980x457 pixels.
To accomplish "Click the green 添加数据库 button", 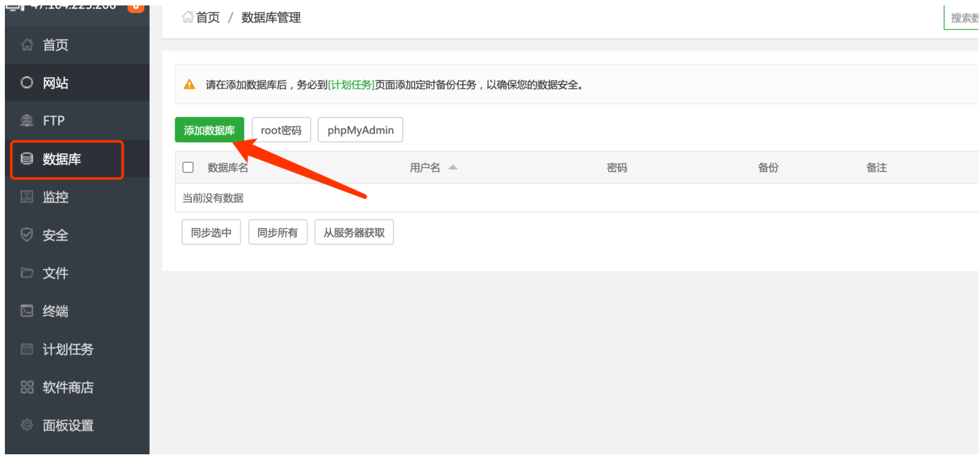I will click(209, 130).
